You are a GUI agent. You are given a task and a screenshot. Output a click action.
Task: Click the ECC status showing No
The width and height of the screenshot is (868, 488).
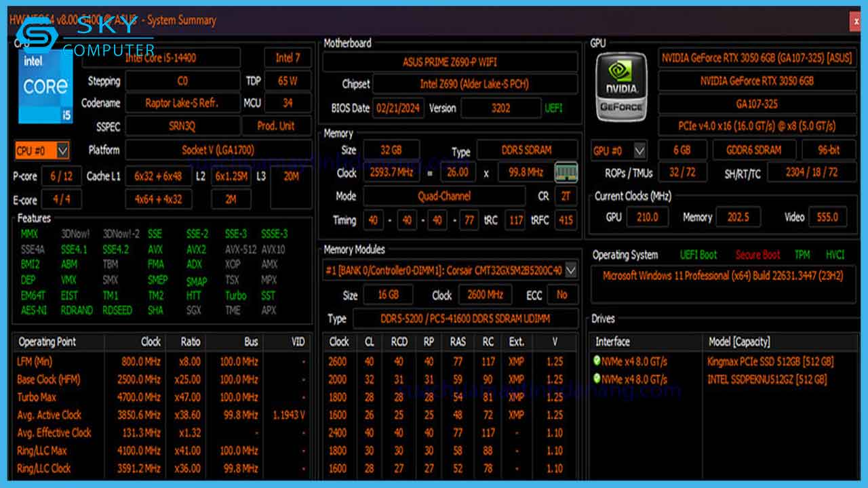(561, 295)
